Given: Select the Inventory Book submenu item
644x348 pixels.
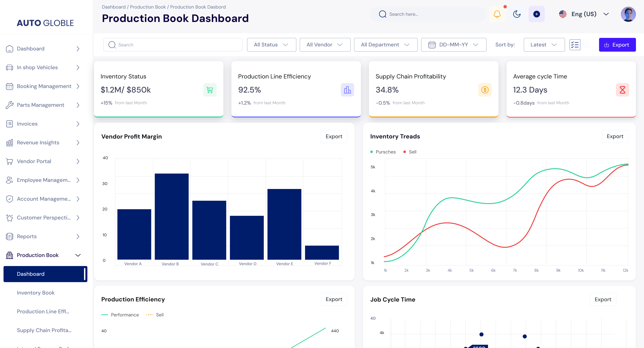Looking at the screenshot, I should [36, 293].
